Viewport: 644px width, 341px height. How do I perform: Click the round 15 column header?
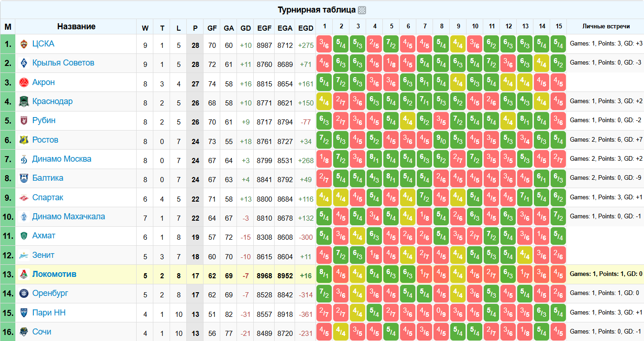(558, 26)
